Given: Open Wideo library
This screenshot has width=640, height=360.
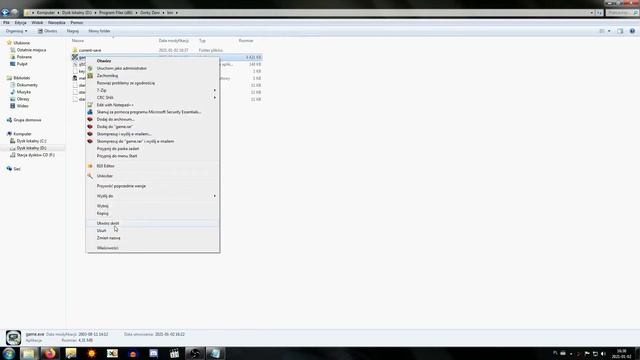Looking at the screenshot, I should [x=22, y=106].
